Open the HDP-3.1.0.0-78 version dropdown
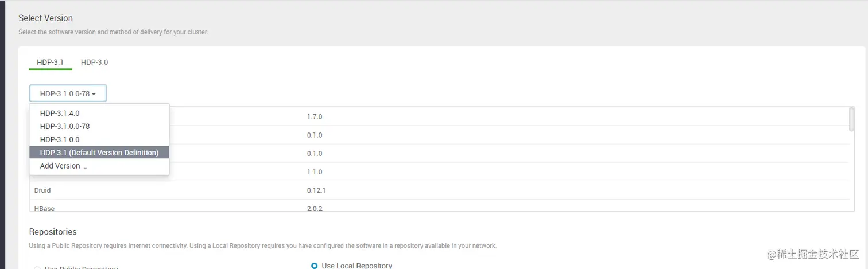868x269 pixels. point(68,93)
